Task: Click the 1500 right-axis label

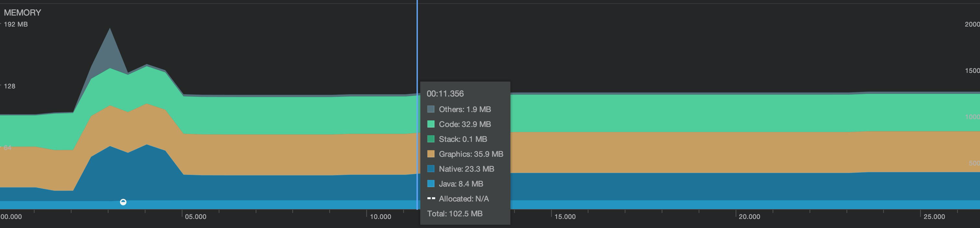Action: [972, 71]
